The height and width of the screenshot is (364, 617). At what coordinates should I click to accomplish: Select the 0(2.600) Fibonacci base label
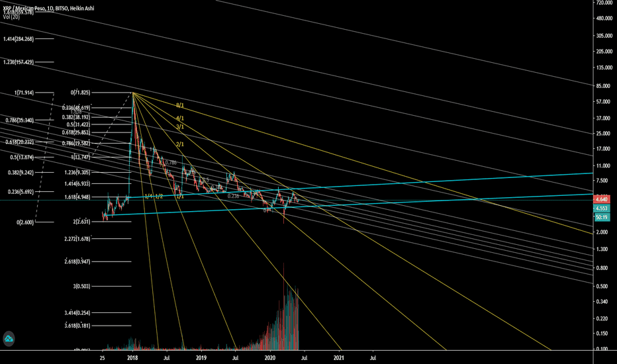[x=25, y=222]
